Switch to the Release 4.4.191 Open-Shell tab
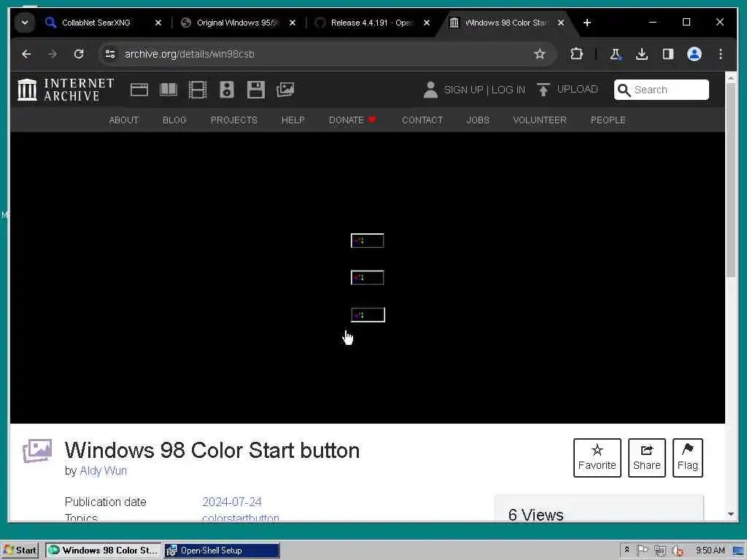747x560 pixels. click(371, 23)
